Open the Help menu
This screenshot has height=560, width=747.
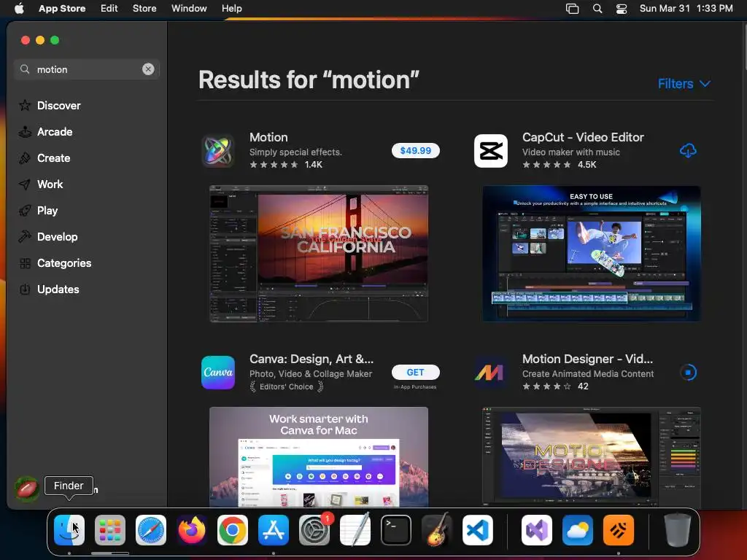click(231, 8)
